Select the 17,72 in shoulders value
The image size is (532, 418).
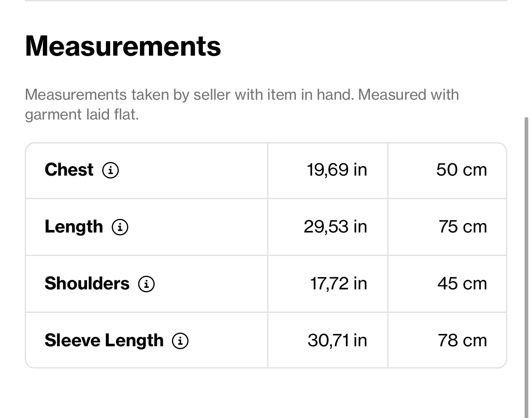338,284
